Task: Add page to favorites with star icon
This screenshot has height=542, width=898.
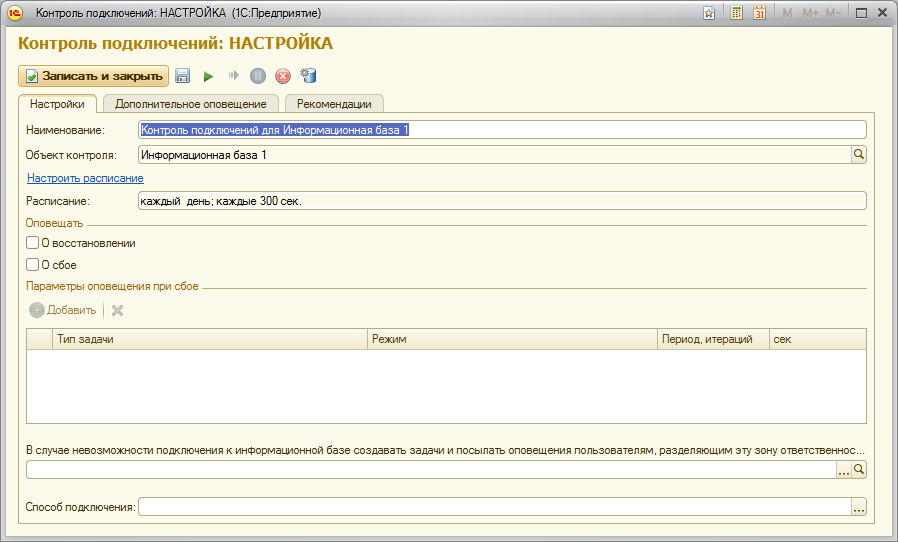Action: click(x=709, y=13)
